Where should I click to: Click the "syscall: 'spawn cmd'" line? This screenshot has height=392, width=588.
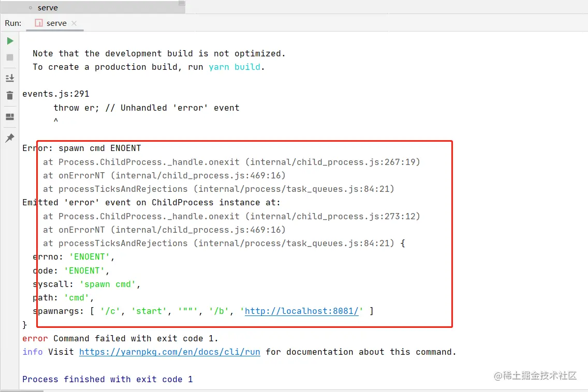[x=86, y=284]
